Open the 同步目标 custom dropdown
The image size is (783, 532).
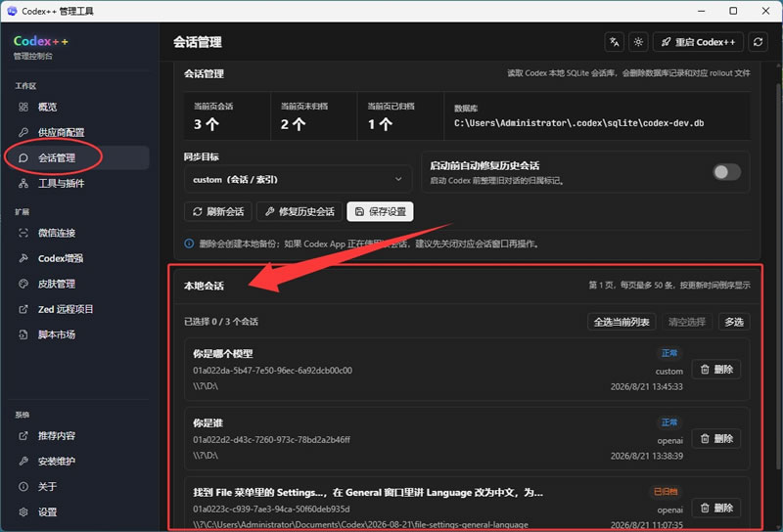coord(298,179)
